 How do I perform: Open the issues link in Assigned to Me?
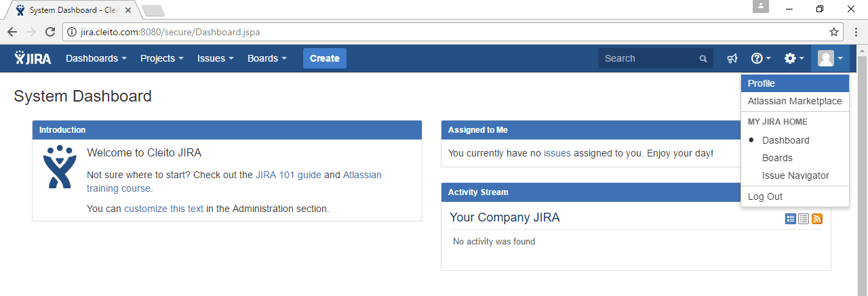(557, 153)
